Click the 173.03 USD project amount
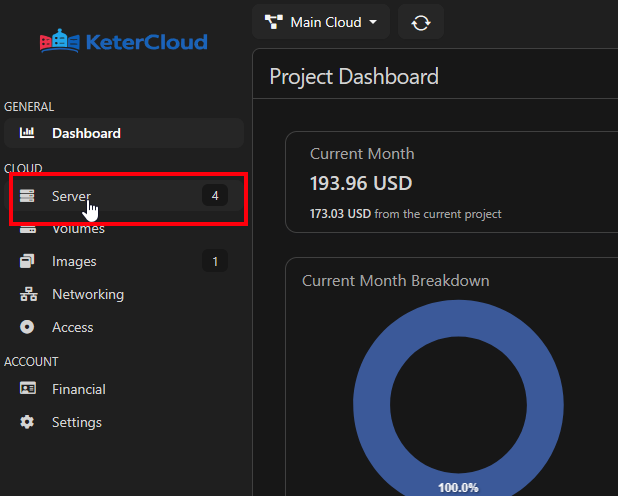The height and width of the screenshot is (496, 618). [x=340, y=214]
